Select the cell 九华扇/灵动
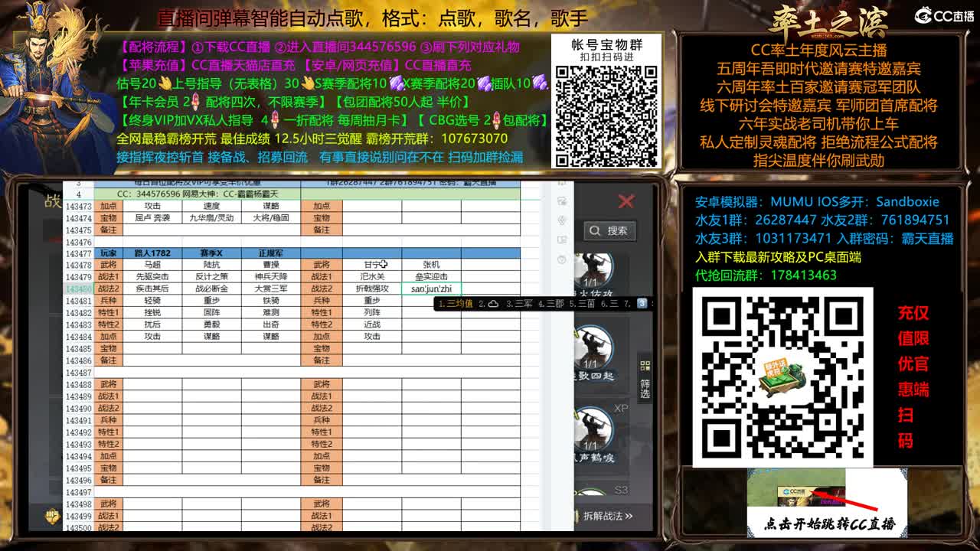The width and height of the screenshot is (980, 551). 211,217
